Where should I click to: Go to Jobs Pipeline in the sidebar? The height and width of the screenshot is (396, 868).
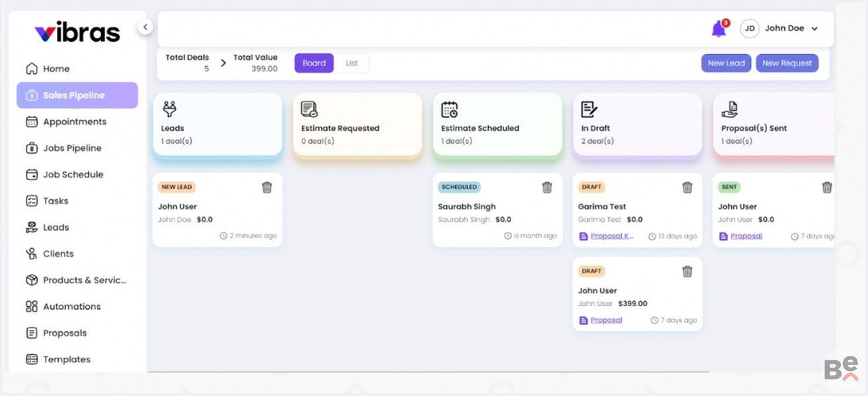tap(72, 148)
